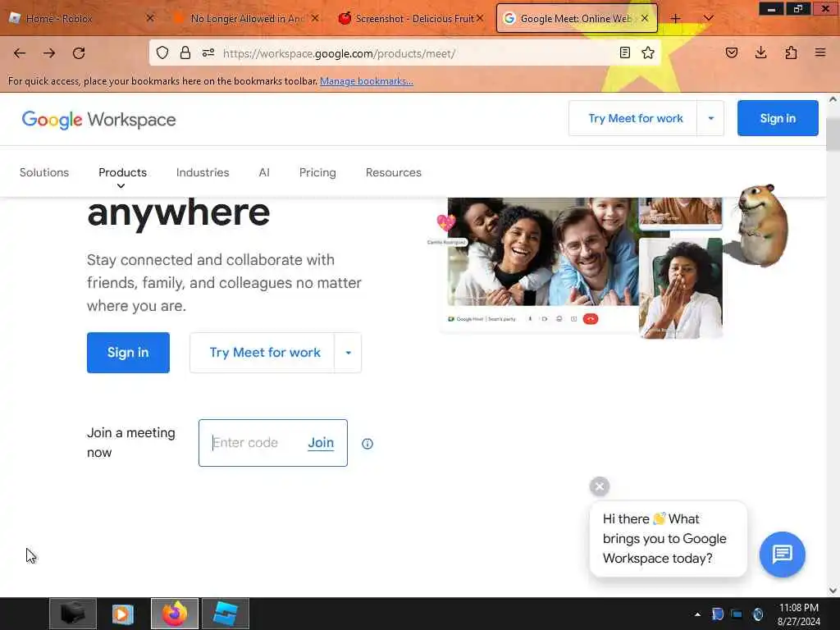Switch to the No Longer Allowed tab
Image resolution: width=840 pixels, height=630 pixels.
point(246,18)
